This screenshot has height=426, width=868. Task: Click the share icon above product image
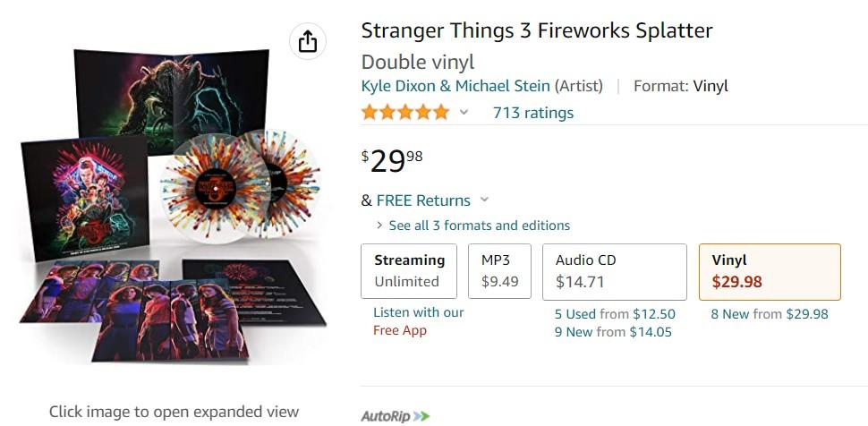pos(307,41)
